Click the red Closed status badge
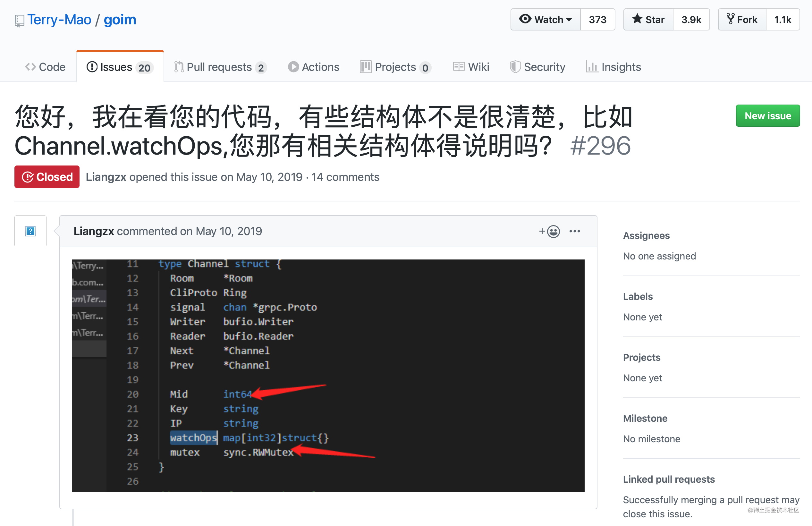 click(47, 177)
